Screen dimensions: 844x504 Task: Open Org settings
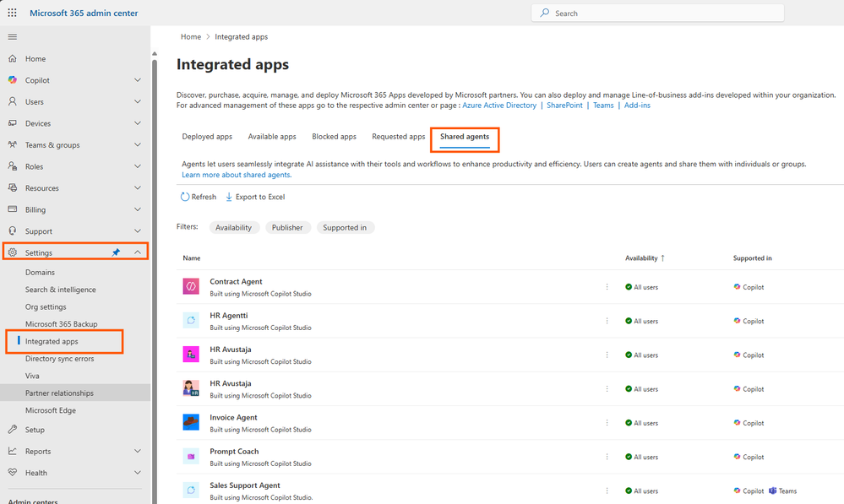tap(46, 306)
